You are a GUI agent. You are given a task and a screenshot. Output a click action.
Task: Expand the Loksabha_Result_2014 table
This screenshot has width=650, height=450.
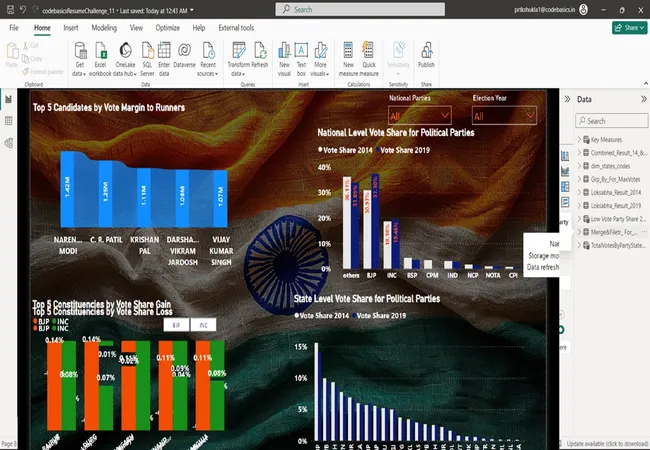579,193
